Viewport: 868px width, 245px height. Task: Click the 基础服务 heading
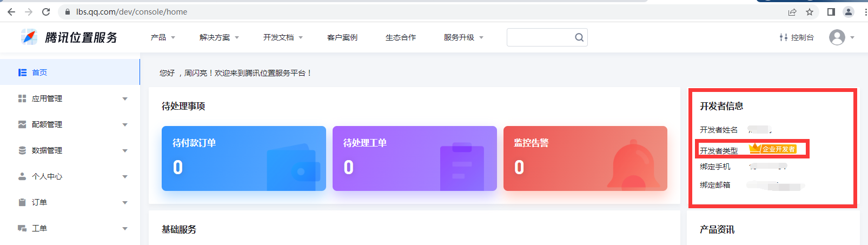[x=179, y=229]
